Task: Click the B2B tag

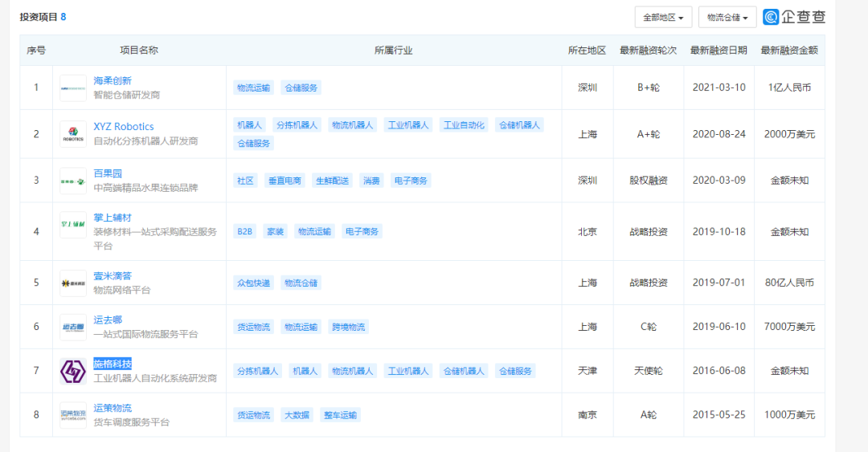Action: (244, 231)
